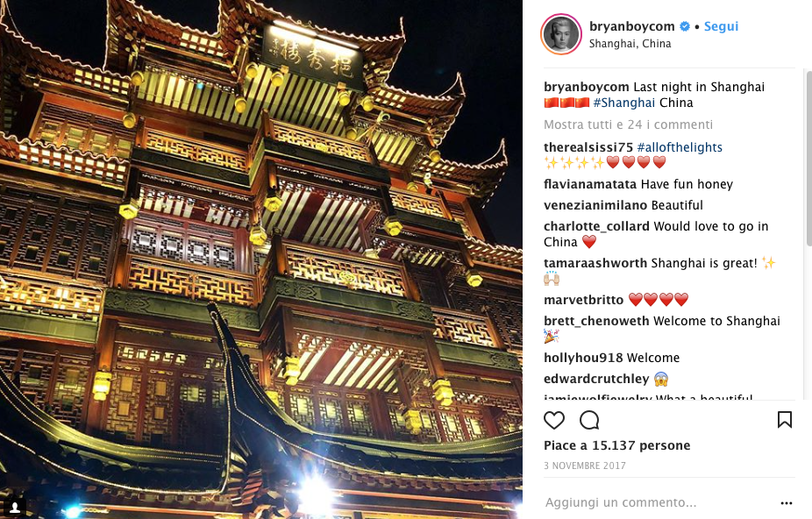
Task: Follow the account via Segui
Action: 721,26
